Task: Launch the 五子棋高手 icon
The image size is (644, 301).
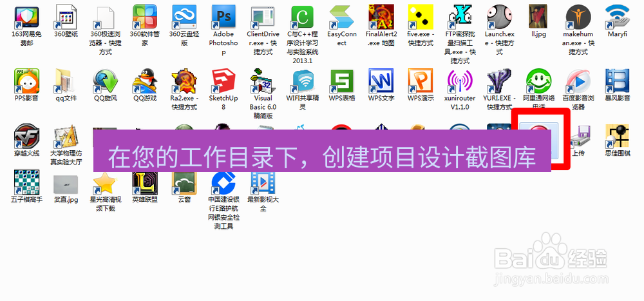Action: click(26, 182)
